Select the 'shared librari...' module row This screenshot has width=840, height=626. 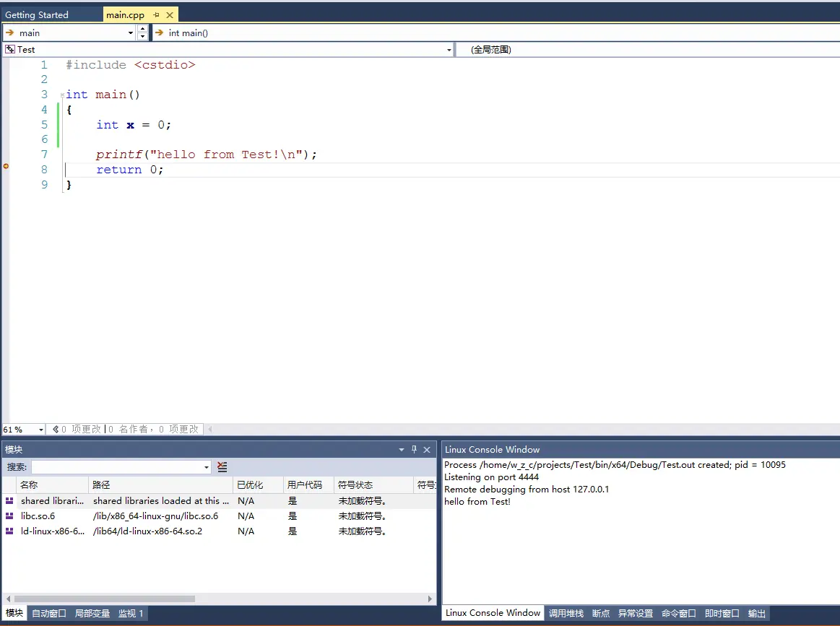click(219, 501)
